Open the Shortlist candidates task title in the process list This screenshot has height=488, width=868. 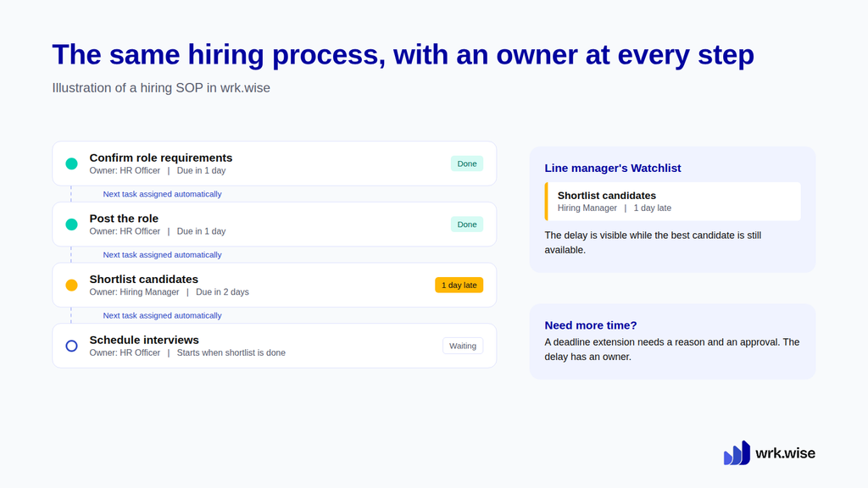(144, 280)
